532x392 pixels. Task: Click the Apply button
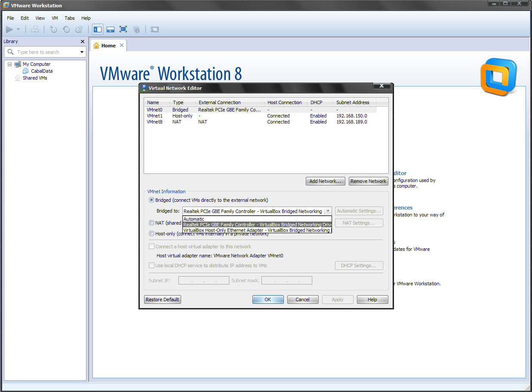tap(338, 299)
